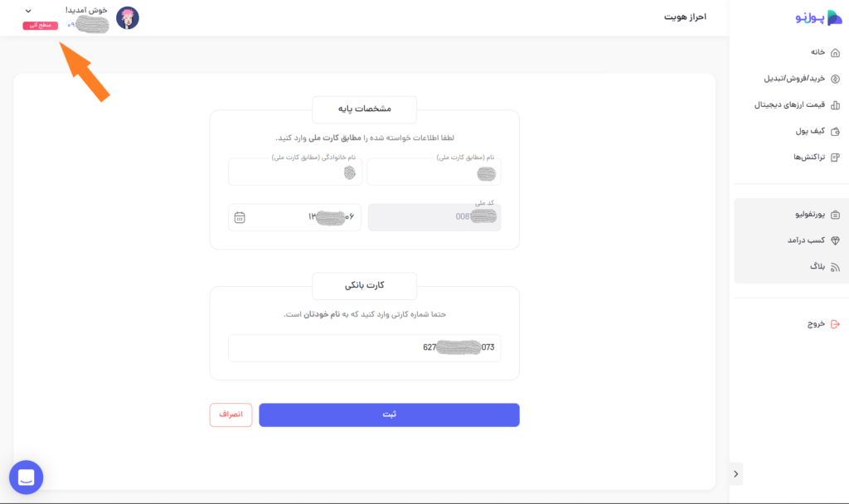Click the پولنو logo

[818, 17]
